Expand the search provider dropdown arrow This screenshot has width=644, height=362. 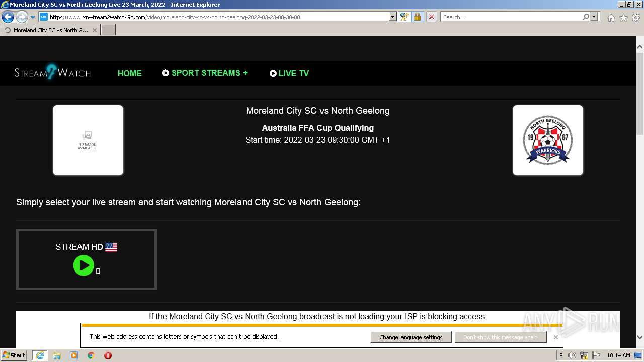(594, 17)
